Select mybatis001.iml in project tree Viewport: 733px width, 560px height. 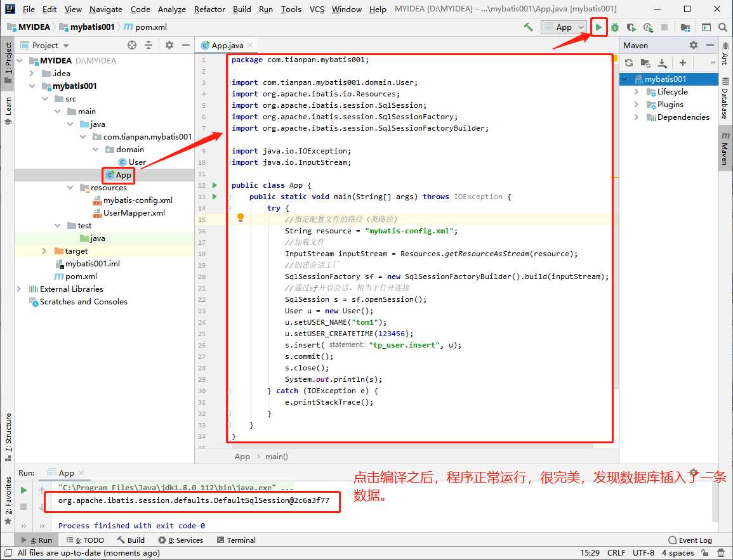point(88,264)
